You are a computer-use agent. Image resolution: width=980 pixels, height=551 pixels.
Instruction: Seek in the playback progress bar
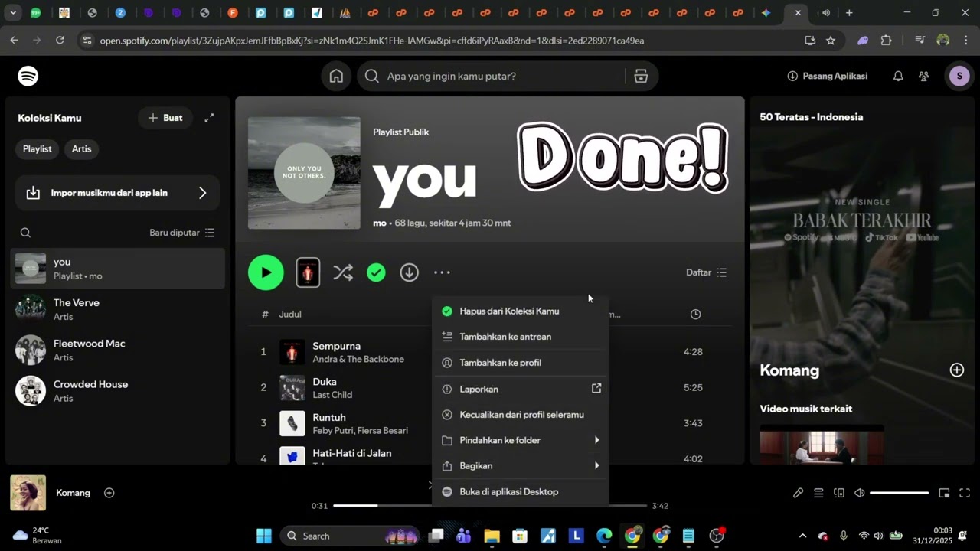point(490,506)
